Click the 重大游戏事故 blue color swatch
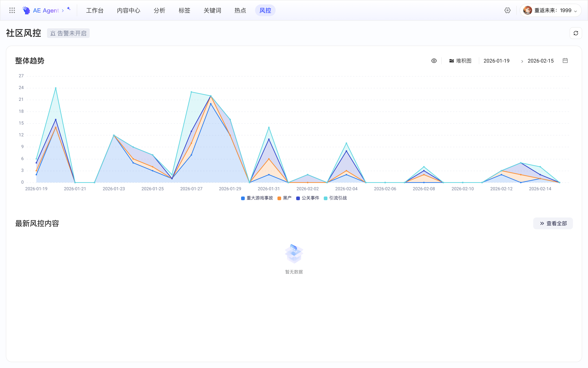Screen dimensions: 588x368 pyautogui.click(x=243, y=198)
